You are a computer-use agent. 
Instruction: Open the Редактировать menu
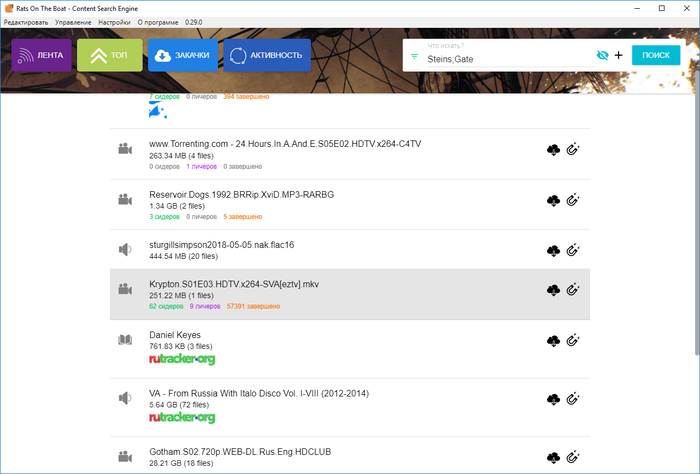click(x=26, y=21)
